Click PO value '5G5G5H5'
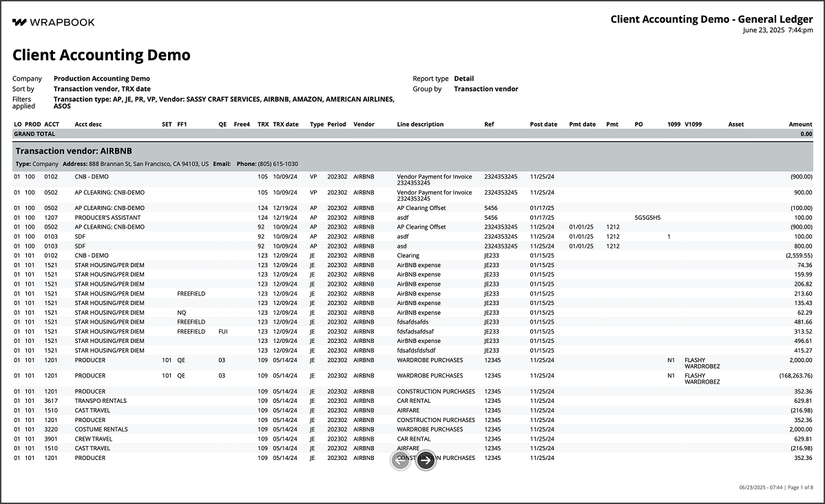Screen dimensions: 825x504 pyautogui.click(x=648, y=218)
